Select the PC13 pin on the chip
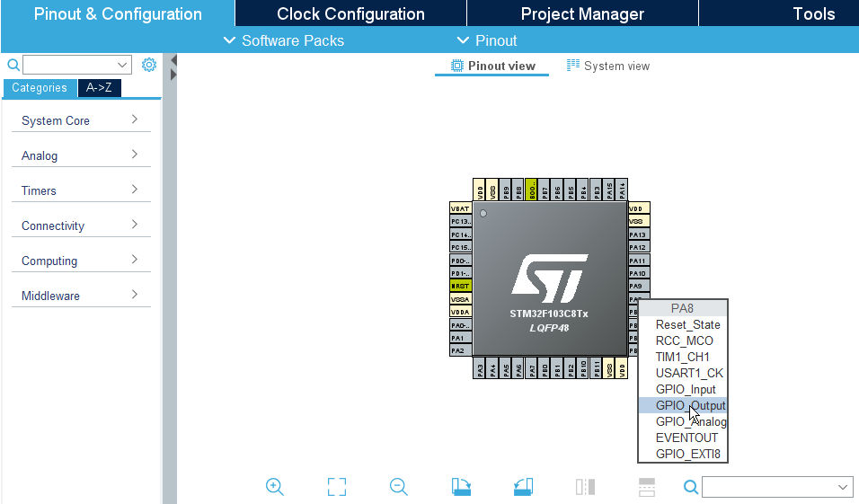 tap(461, 221)
